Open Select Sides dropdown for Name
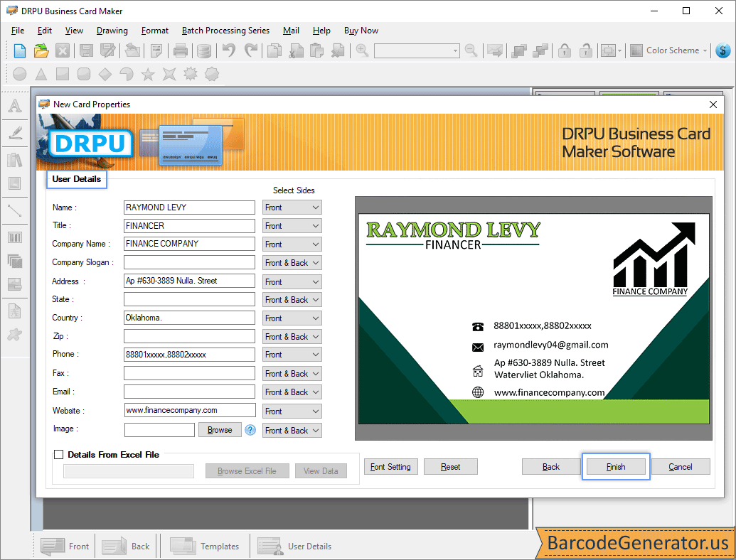The height and width of the screenshot is (560, 736). [x=292, y=208]
